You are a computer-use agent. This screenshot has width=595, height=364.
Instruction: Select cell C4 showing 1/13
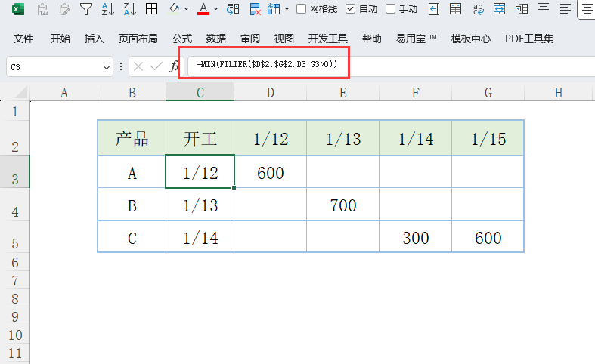200,204
